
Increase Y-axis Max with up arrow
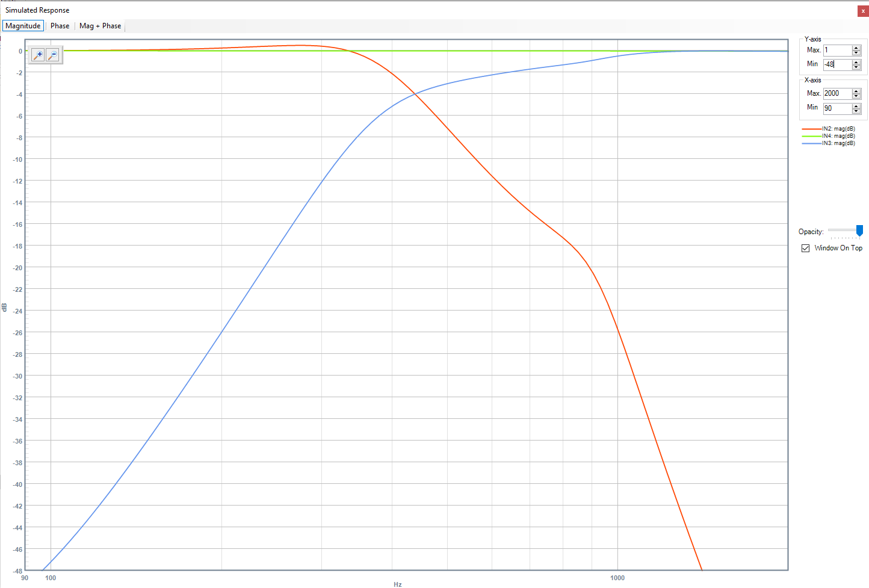(x=856, y=48)
